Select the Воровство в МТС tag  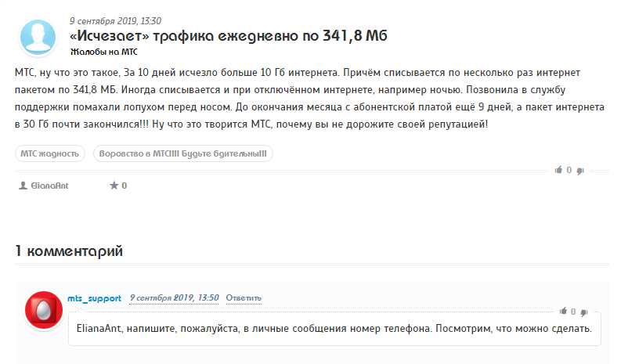(x=183, y=153)
